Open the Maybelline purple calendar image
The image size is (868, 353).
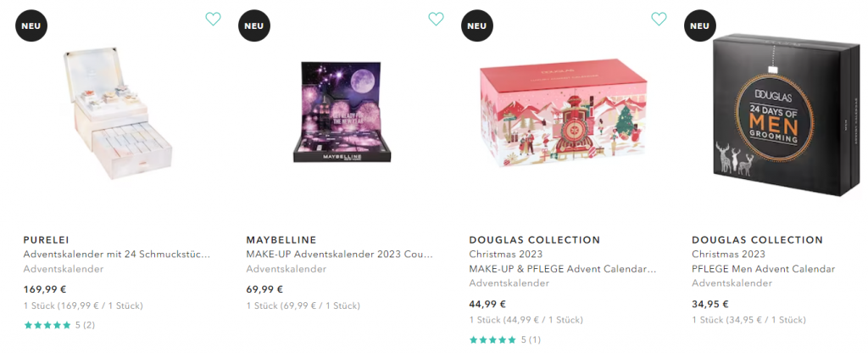(342, 111)
